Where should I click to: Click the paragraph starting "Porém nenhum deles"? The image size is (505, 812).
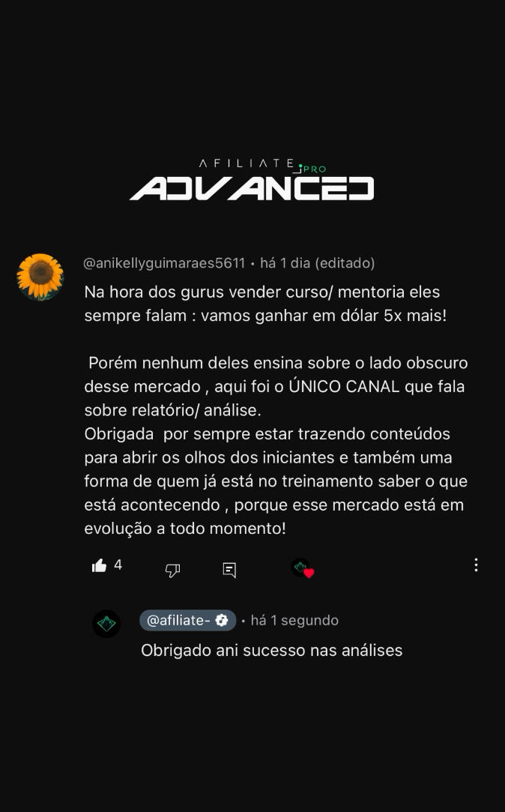tap(276, 386)
